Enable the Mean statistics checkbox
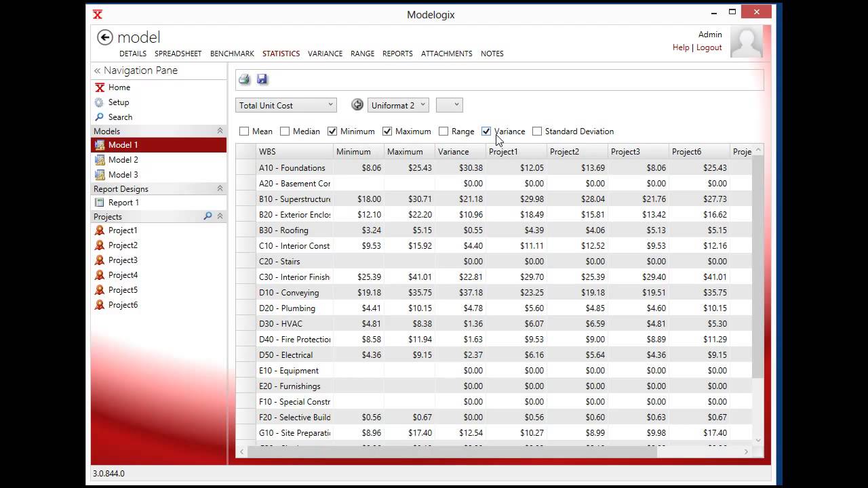Viewport: 868px width, 488px height. tap(244, 131)
